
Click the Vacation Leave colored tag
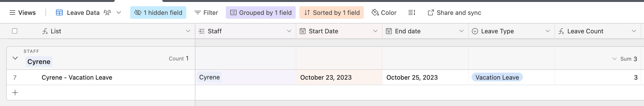(x=497, y=77)
